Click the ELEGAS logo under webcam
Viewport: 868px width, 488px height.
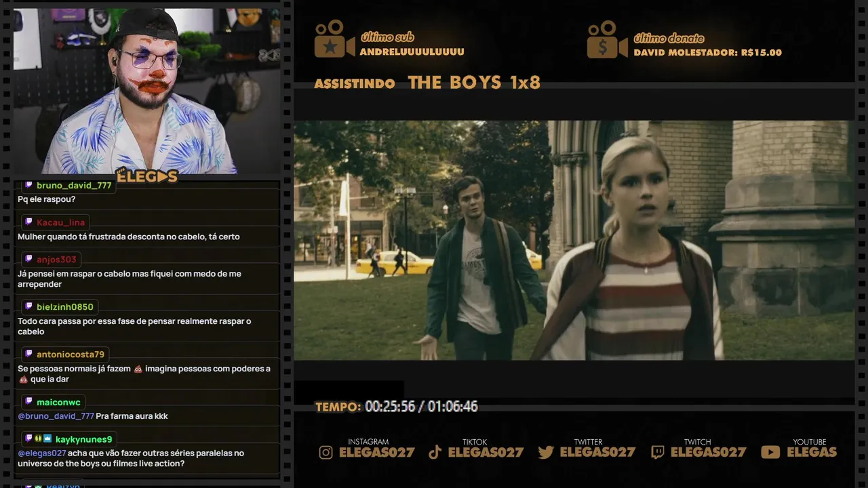click(x=146, y=176)
